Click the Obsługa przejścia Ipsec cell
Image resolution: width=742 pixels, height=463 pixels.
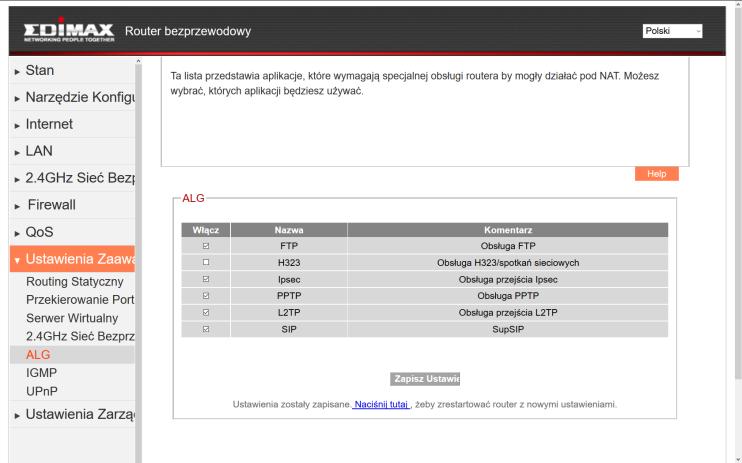508,280
